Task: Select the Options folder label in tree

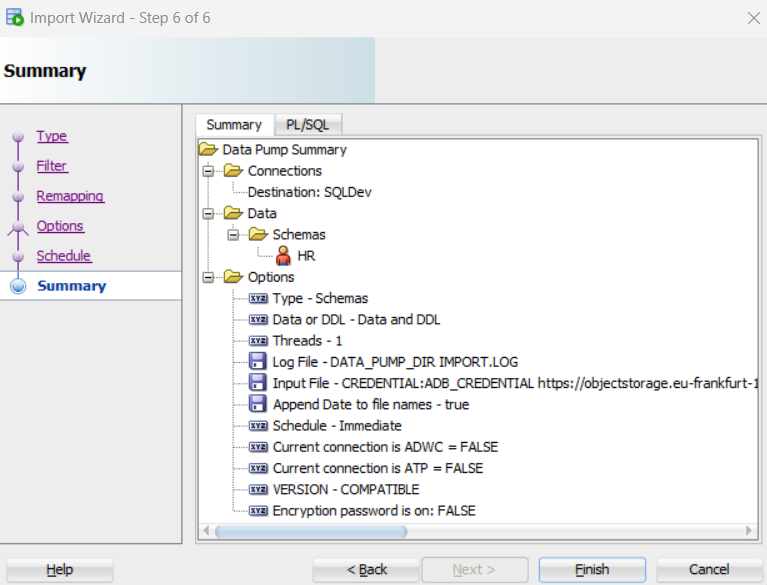Action: 271,277
